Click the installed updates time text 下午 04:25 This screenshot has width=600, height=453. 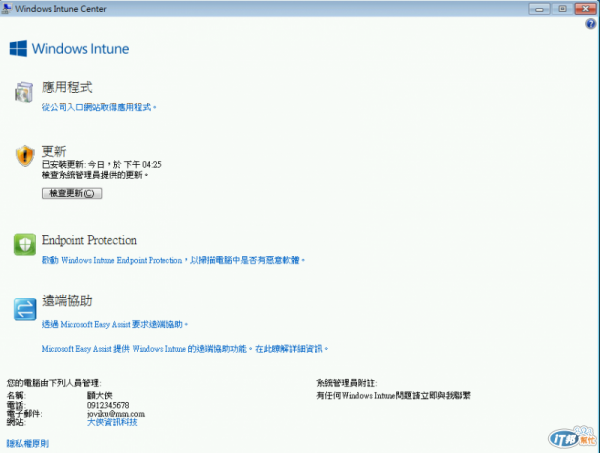pyautogui.click(x=143, y=165)
